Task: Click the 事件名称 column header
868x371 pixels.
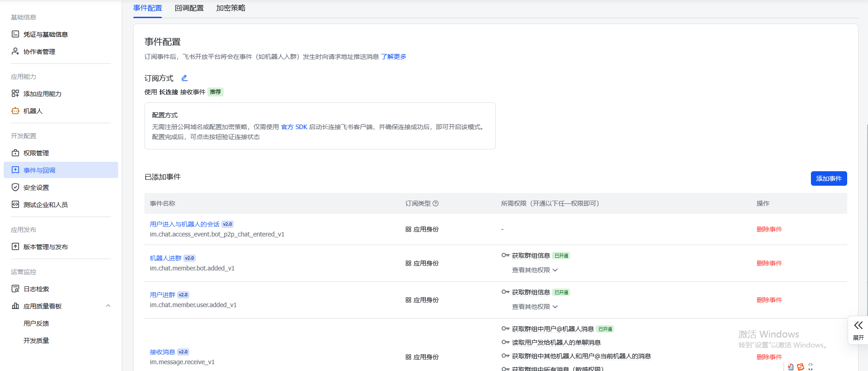Action: [x=163, y=203]
